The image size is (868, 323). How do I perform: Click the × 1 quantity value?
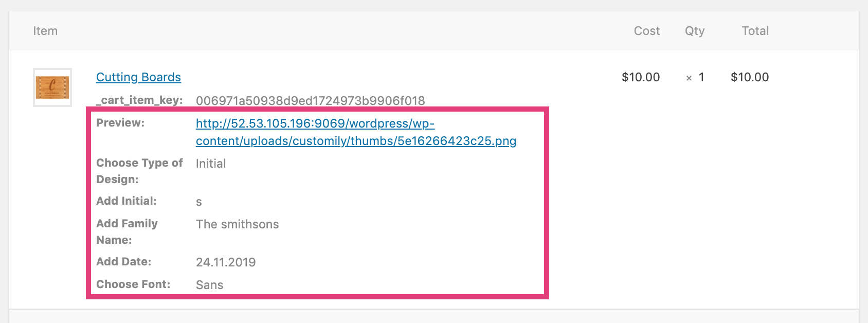click(x=695, y=77)
